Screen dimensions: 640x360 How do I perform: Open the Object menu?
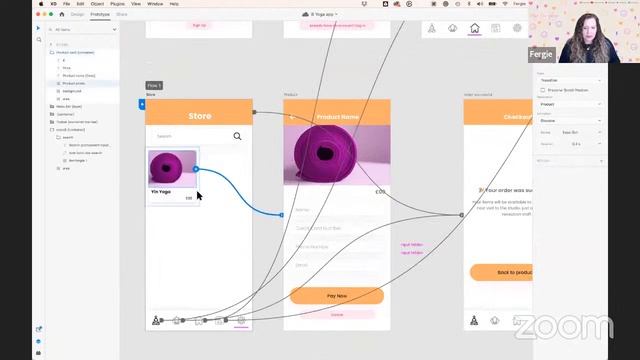97,4
